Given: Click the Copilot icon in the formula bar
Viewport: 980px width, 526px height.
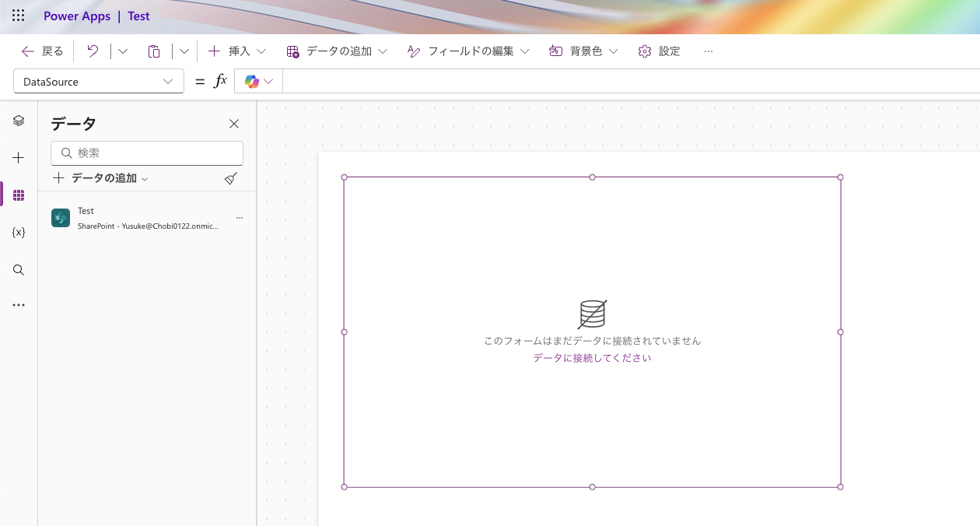Looking at the screenshot, I should point(252,81).
